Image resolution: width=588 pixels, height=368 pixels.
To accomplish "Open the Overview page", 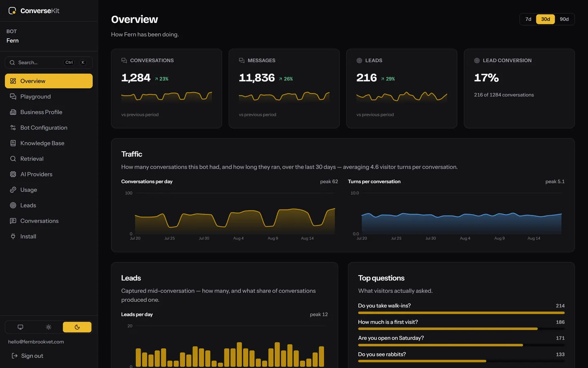I will pyautogui.click(x=49, y=81).
